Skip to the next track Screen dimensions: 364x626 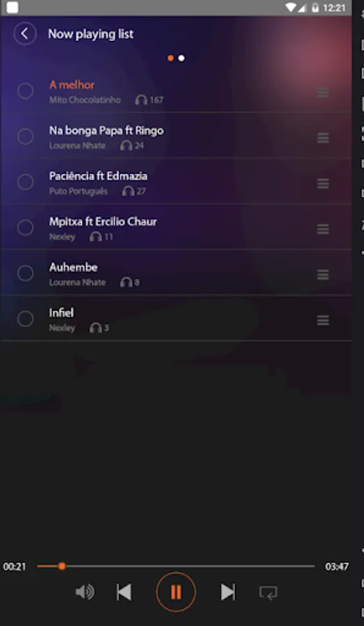pyautogui.click(x=228, y=592)
